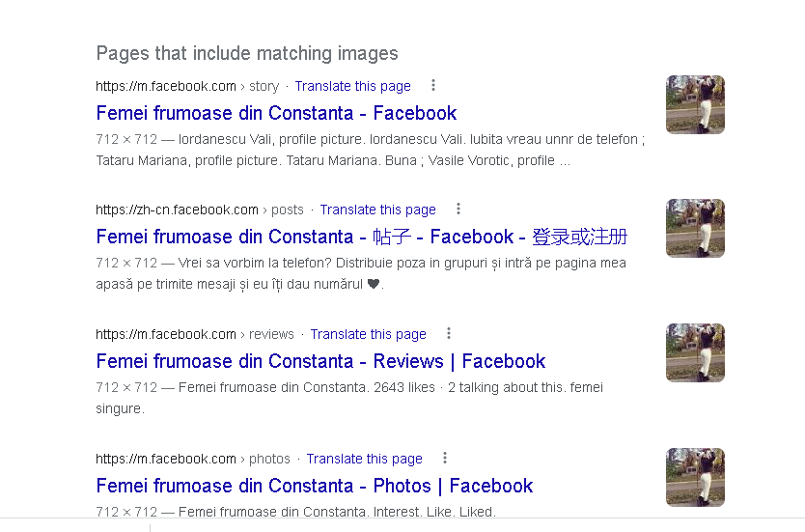The width and height of the screenshot is (805, 532).
Task: Open three-dot menu for the reviews result
Action: (449, 334)
